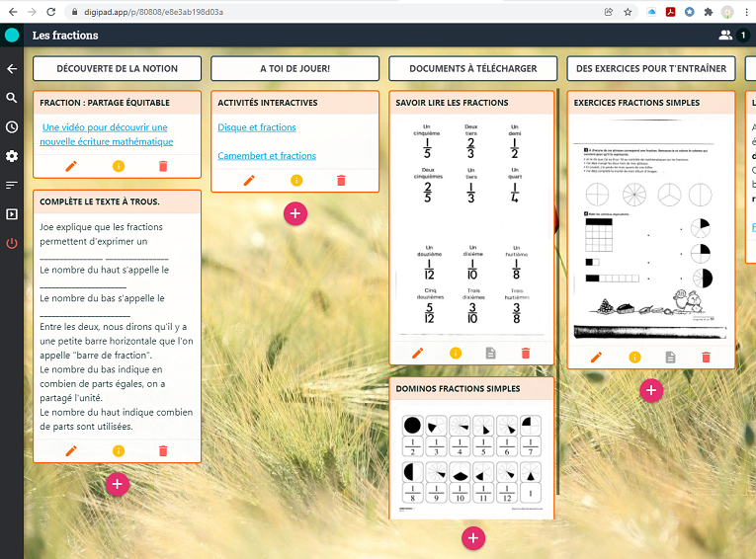
Task: Open 'Camembert et fractions' link
Action: pos(267,156)
